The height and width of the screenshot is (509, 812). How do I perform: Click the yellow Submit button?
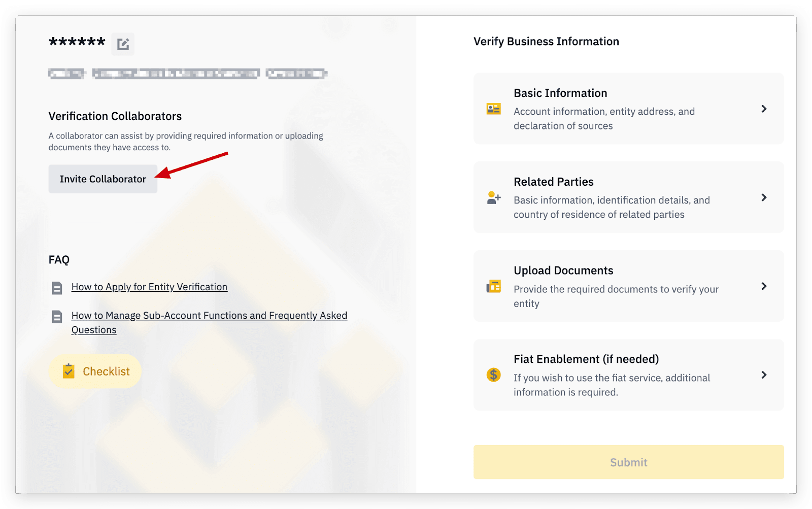tap(628, 462)
